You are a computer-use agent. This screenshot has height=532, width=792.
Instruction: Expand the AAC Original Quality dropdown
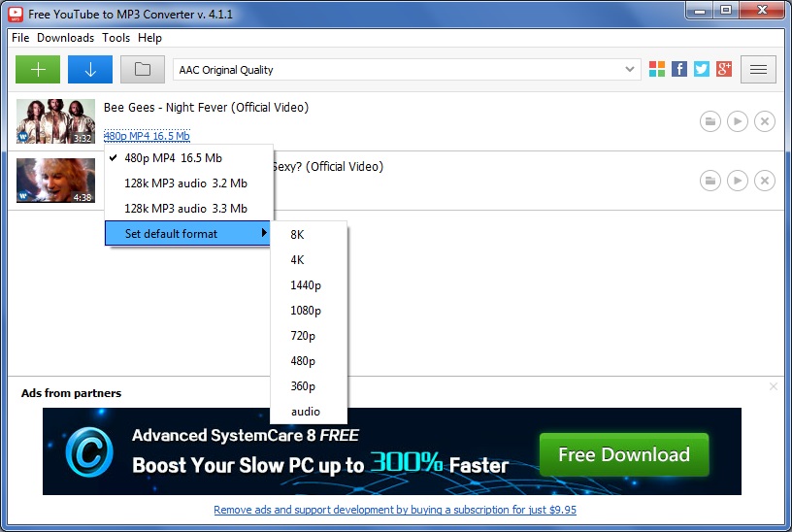629,70
